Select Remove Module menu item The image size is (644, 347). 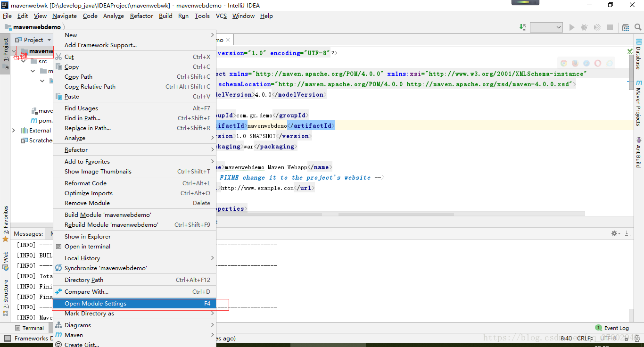pos(134,203)
